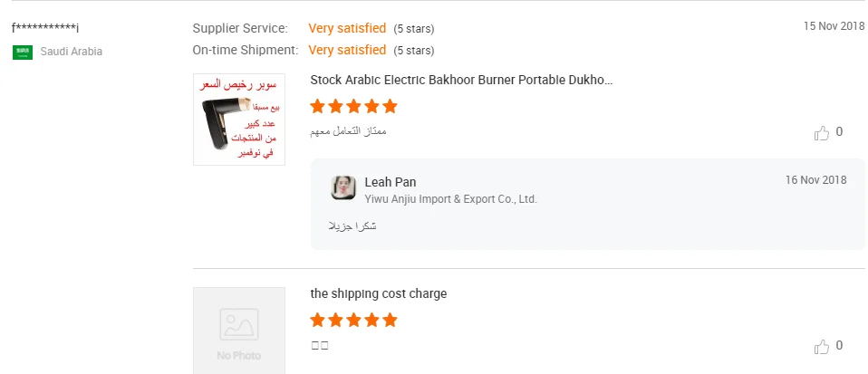Screen dimensions: 868x374
Task: Open Stock Arabic Electric Bakhoor Burner link
Action: point(461,80)
